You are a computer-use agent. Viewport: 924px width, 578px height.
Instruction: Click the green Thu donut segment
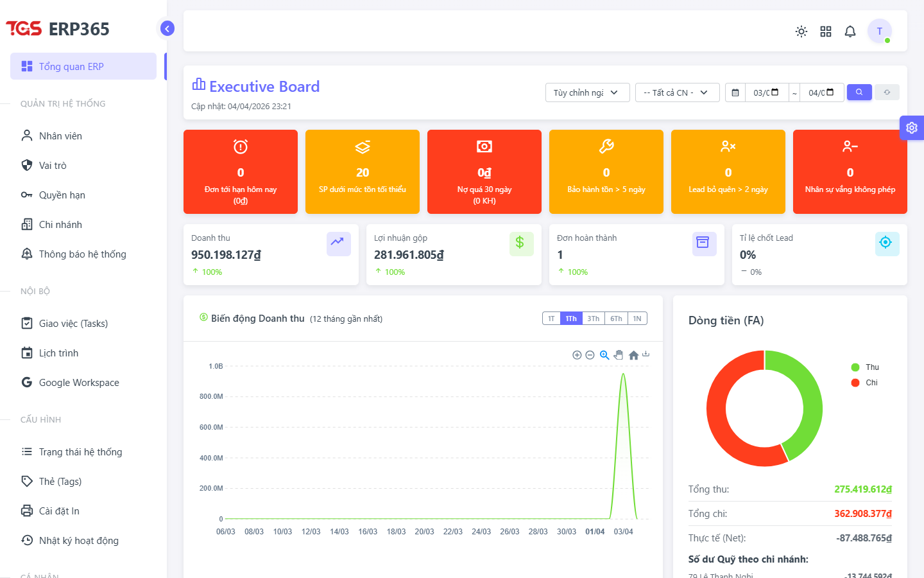coord(812,402)
